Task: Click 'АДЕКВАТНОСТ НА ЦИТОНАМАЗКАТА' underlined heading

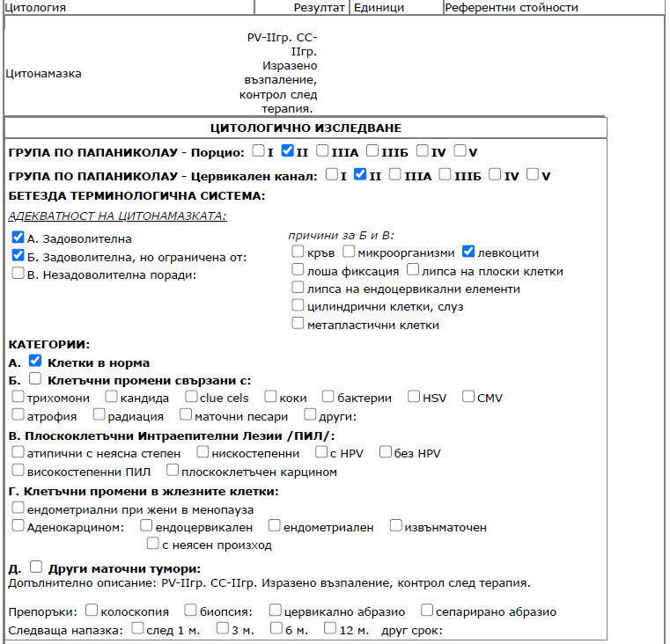Action: pos(117,216)
